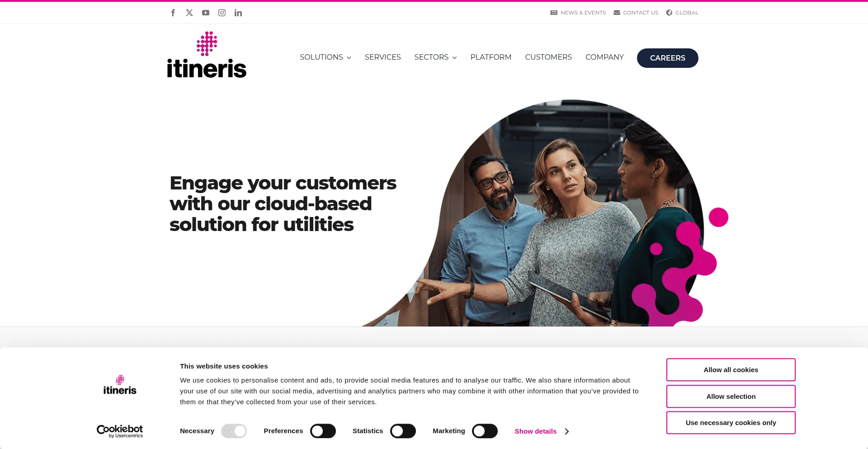The height and width of the screenshot is (449, 868).
Task: Click the itineris logo in header
Action: pos(207,55)
